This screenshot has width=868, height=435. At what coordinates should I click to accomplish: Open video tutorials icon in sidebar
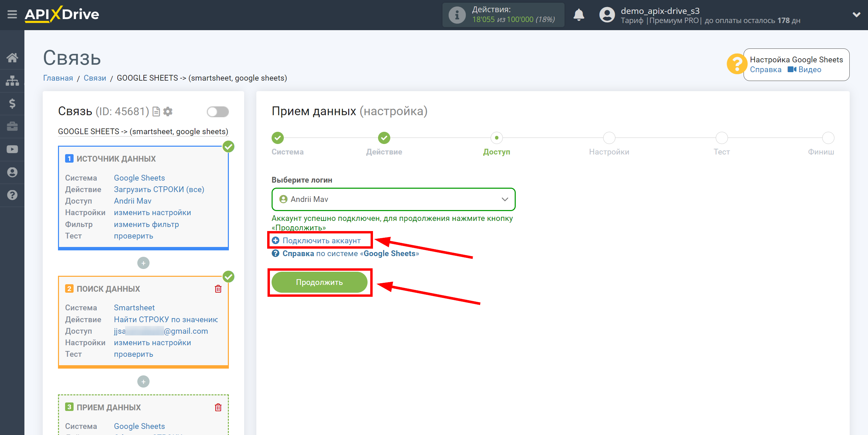pyautogui.click(x=12, y=149)
